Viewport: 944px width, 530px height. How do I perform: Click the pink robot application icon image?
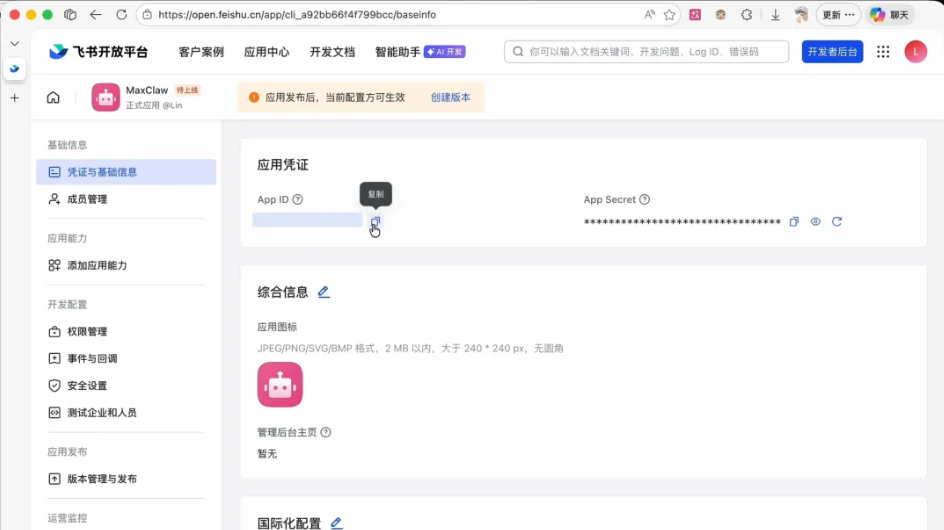[280, 384]
